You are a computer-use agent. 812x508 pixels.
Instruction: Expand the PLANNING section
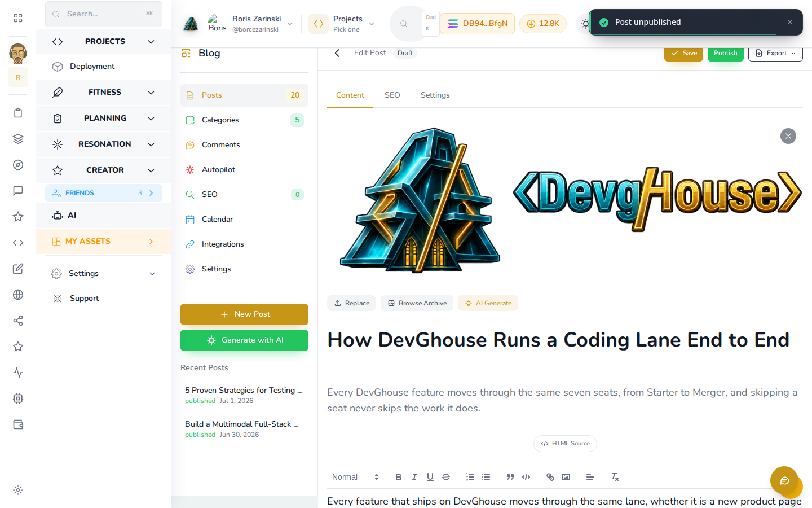(x=104, y=118)
